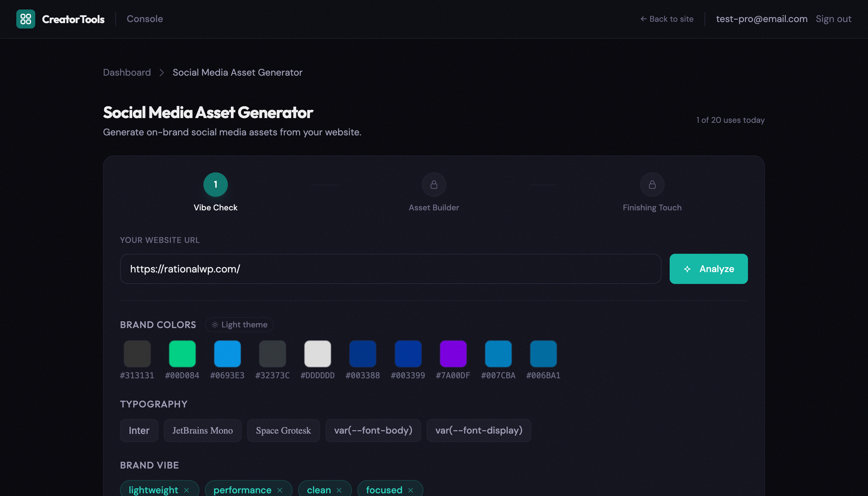
Task: Select the #00D084 green color swatch
Action: click(182, 353)
